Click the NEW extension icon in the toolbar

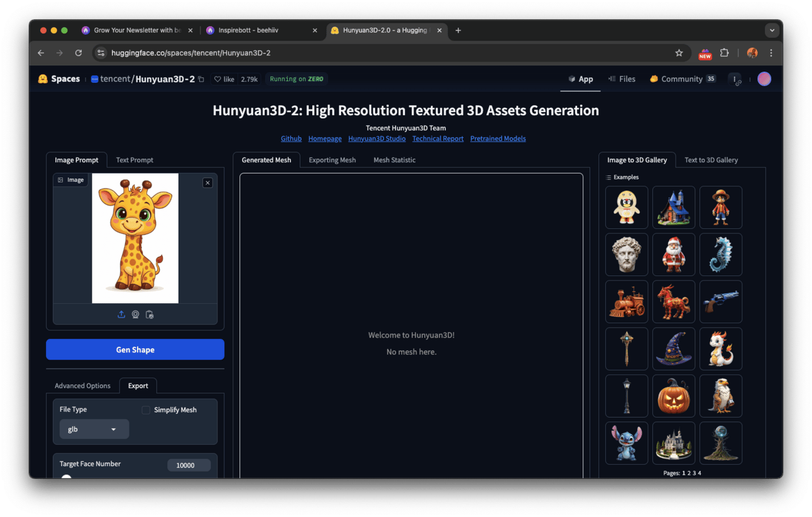point(705,53)
